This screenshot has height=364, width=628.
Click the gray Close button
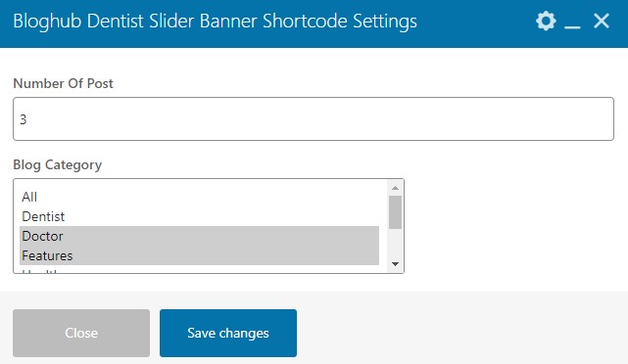pos(81,333)
